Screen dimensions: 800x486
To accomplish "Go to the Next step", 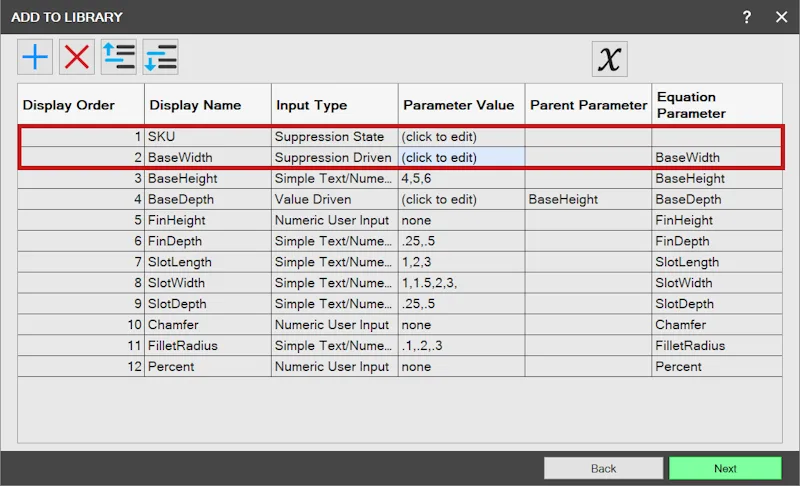I will 725,468.
